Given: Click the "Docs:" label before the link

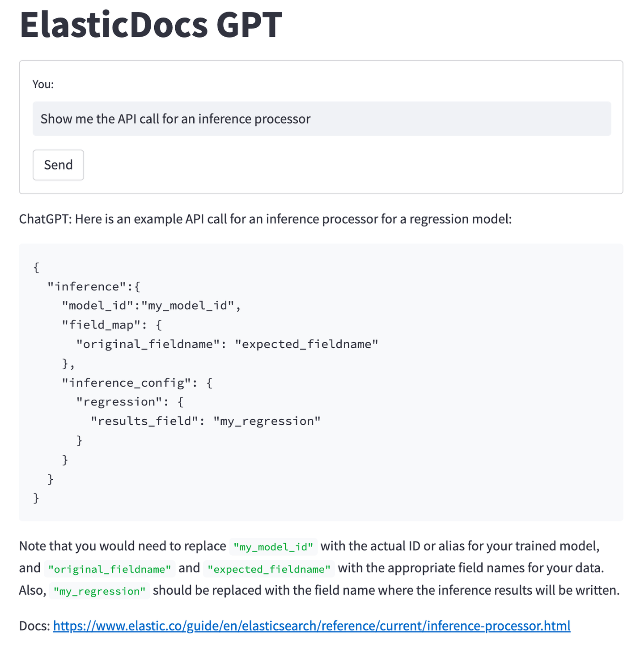Looking at the screenshot, I should 33,626.
